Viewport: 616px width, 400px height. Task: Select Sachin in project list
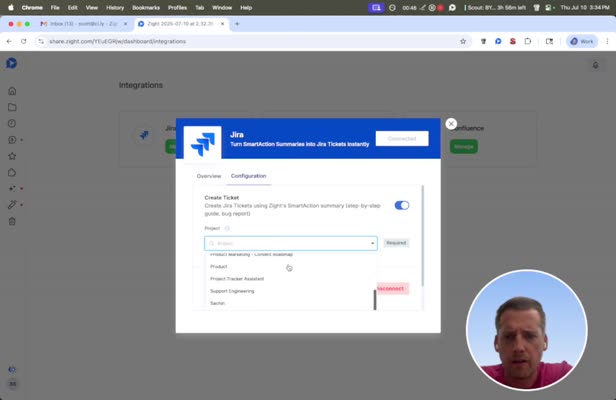tap(218, 303)
